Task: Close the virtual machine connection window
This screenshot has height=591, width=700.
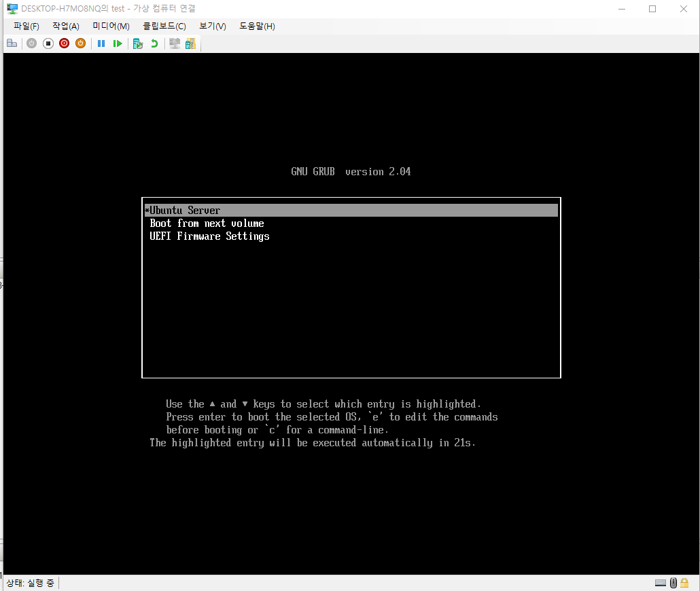Action: [684, 9]
